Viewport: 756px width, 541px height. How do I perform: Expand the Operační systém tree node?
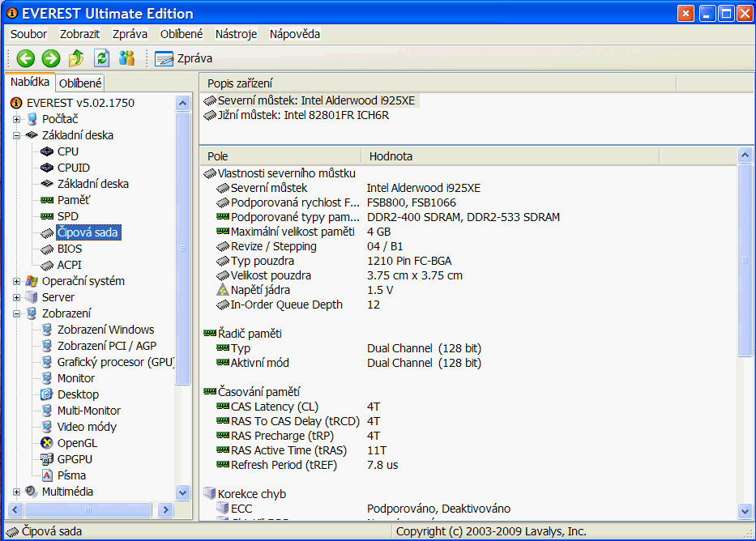click(16, 281)
